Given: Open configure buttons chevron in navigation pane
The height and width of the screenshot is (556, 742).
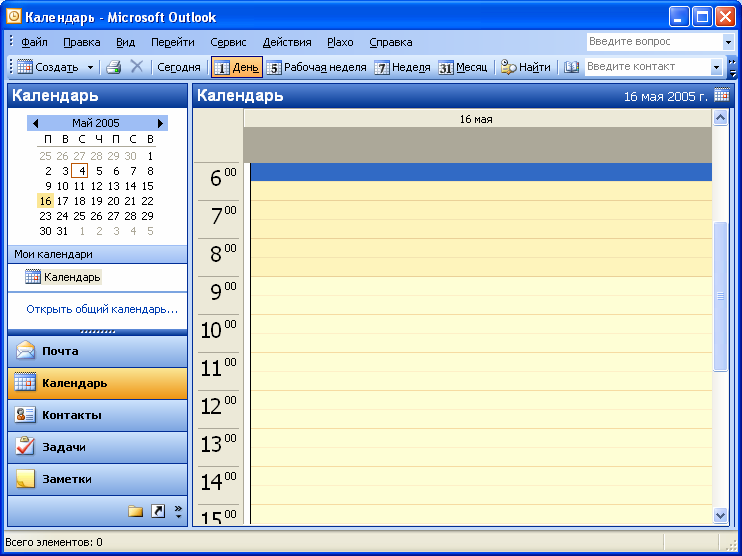Looking at the screenshot, I should click(178, 511).
